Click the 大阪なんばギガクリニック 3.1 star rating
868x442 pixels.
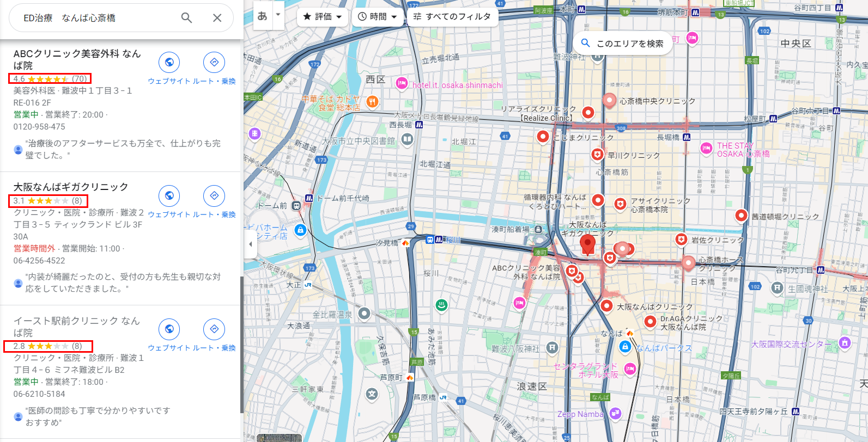48,201
